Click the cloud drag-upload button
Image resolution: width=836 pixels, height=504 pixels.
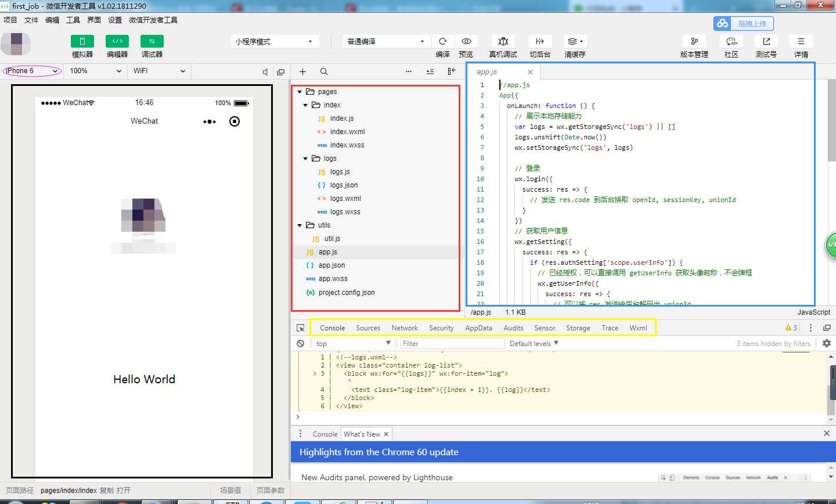pos(743,23)
